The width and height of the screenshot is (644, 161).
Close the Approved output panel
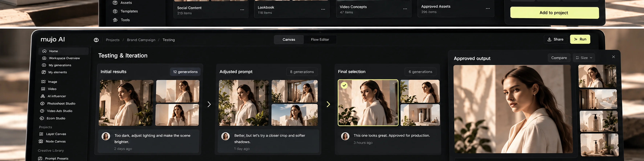pyautogui.click(x=614, y=57)
